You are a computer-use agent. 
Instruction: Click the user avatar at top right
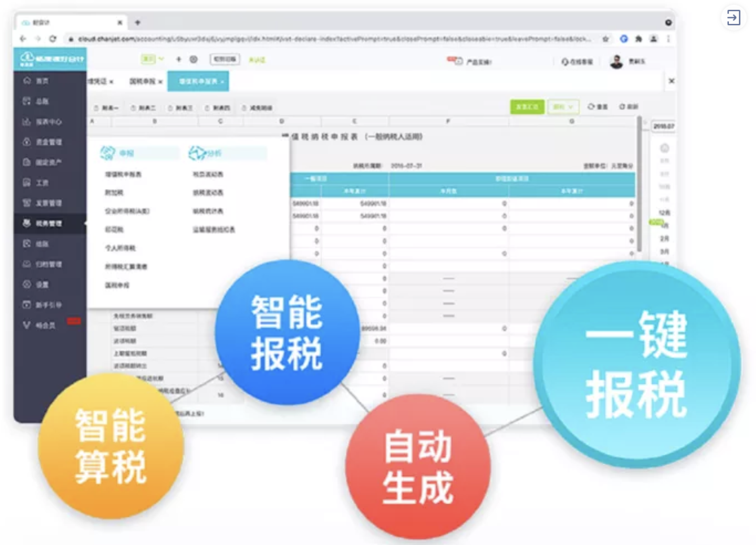tap(616, 62)
